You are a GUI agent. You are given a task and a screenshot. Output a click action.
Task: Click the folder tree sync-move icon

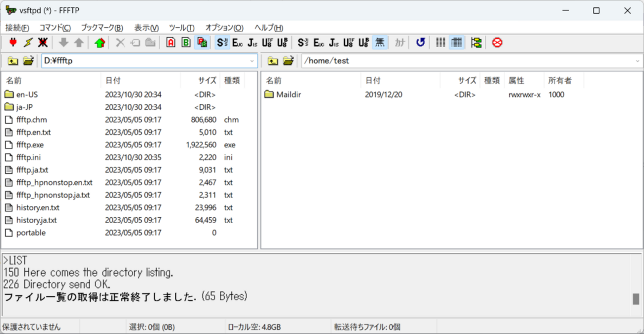coord(477,43)
